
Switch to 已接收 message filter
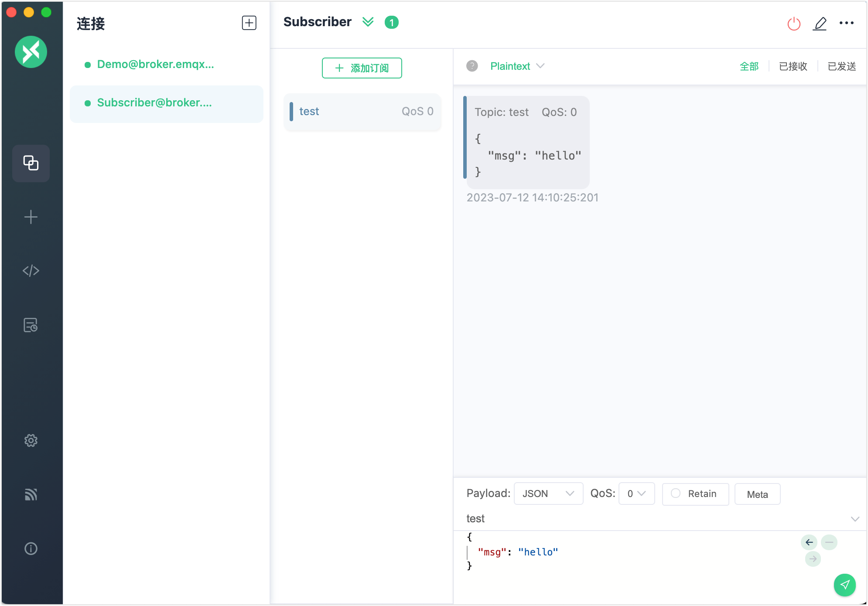(793, 66)
